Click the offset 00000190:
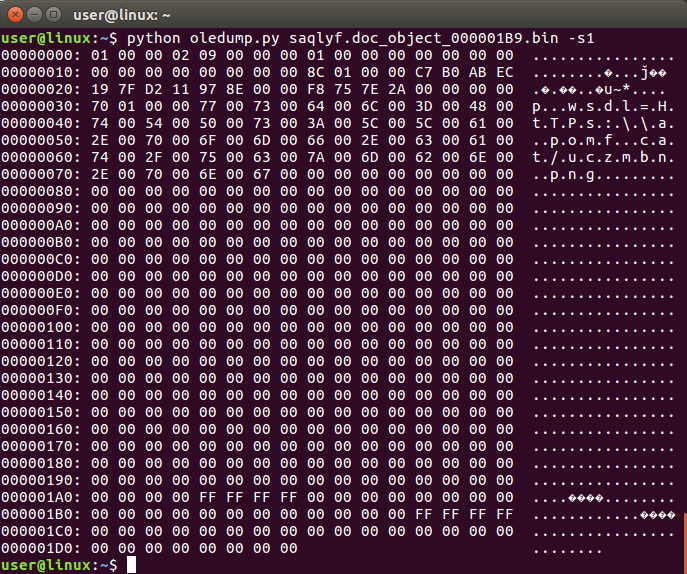687x574 pixels. coord(41,481)
